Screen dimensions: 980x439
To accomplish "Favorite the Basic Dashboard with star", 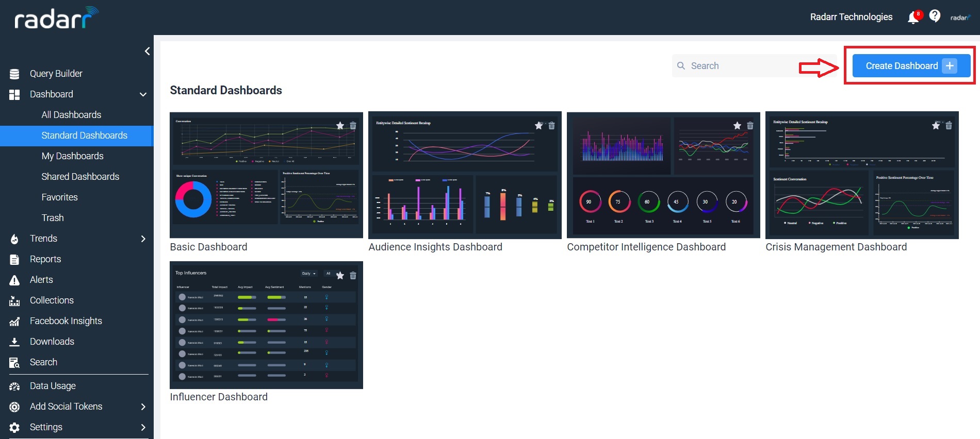I will click(340, 126).
